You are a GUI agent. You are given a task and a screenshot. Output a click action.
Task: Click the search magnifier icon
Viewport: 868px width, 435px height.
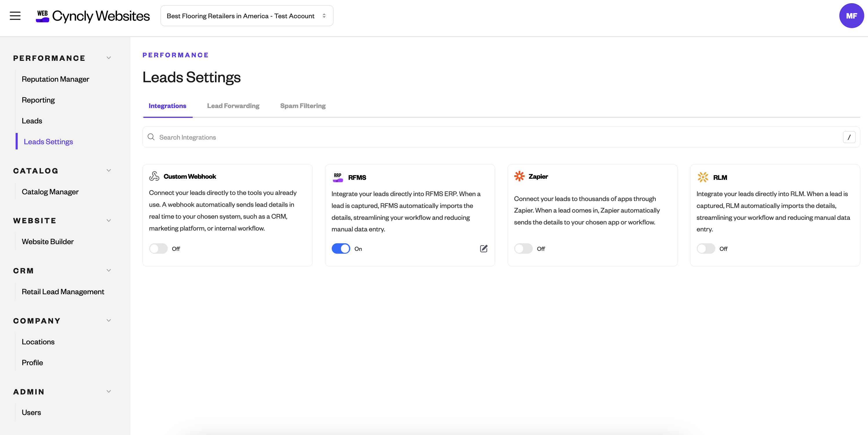pos(151,137)
